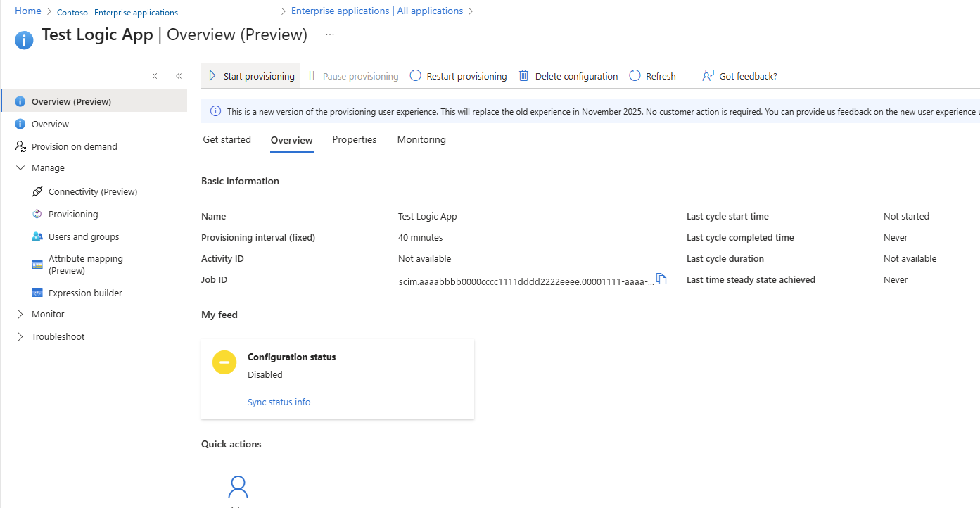Open Connectivity (Preview) under Manage
The height and width of the screenshot is (508, 980).
[94, 191]
